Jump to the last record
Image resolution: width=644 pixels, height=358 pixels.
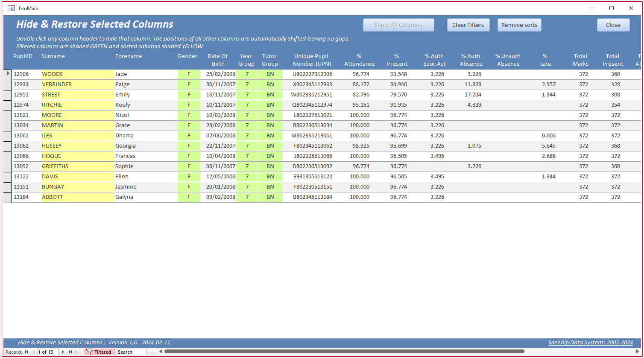(70, 352)
